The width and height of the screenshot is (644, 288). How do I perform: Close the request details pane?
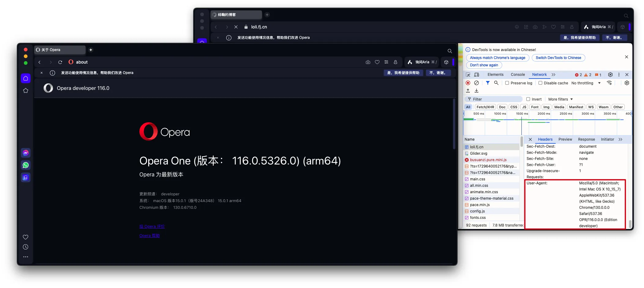(530, 139)
